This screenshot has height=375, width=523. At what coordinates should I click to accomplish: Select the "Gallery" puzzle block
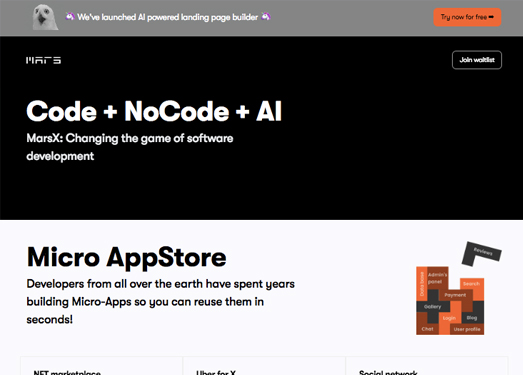click(x=433, y=307)
